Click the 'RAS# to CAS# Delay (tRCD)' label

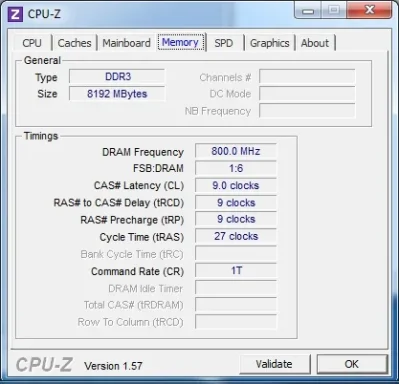(119, 203)
